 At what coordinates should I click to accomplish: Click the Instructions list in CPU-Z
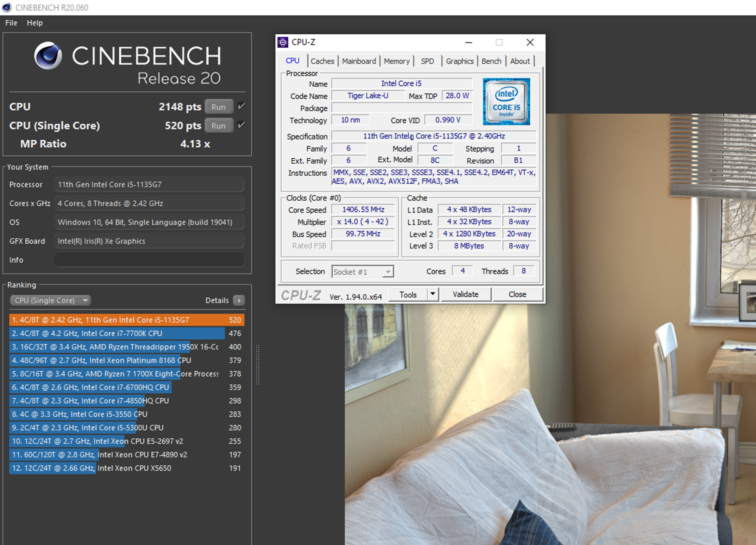pyautogui.click(x=434, y=177)
